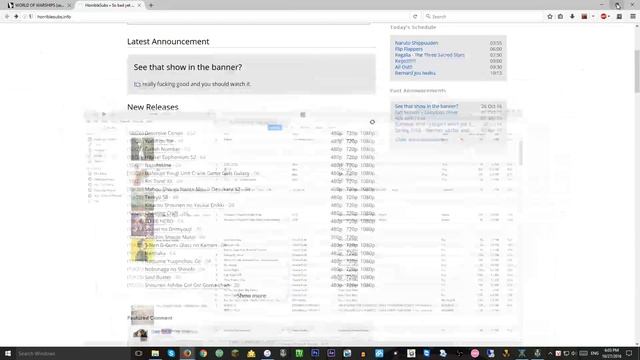Open the Soul Buster release entry

pos(158,277)
